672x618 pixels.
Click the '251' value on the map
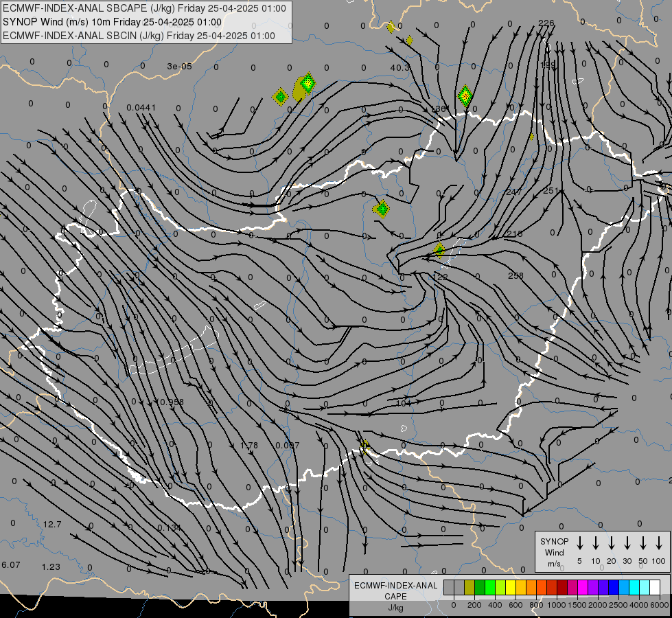tap(551, 190)
